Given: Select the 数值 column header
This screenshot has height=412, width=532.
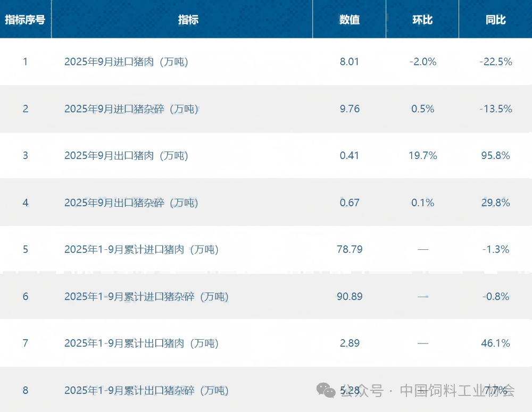Looking at the screenshot, I should click(350, 20).
